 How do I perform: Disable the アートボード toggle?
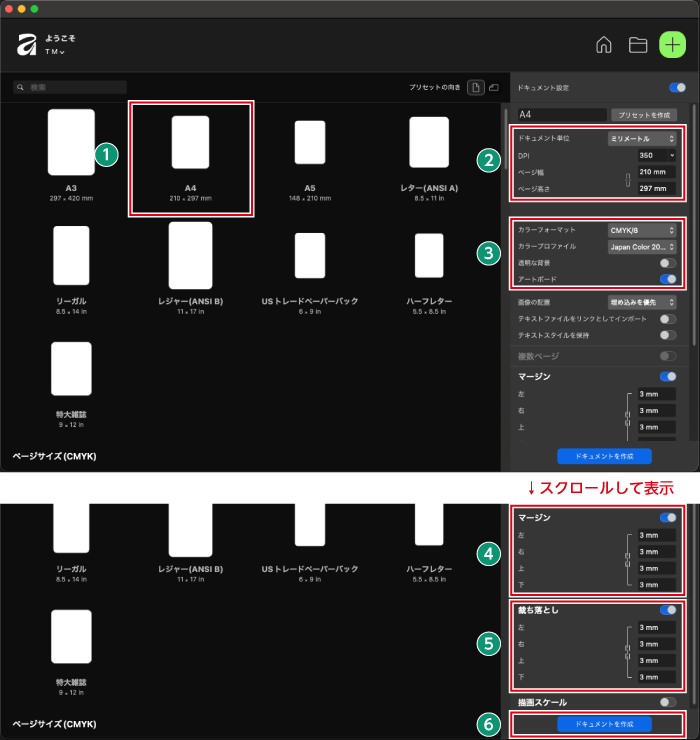pos(667,279)
